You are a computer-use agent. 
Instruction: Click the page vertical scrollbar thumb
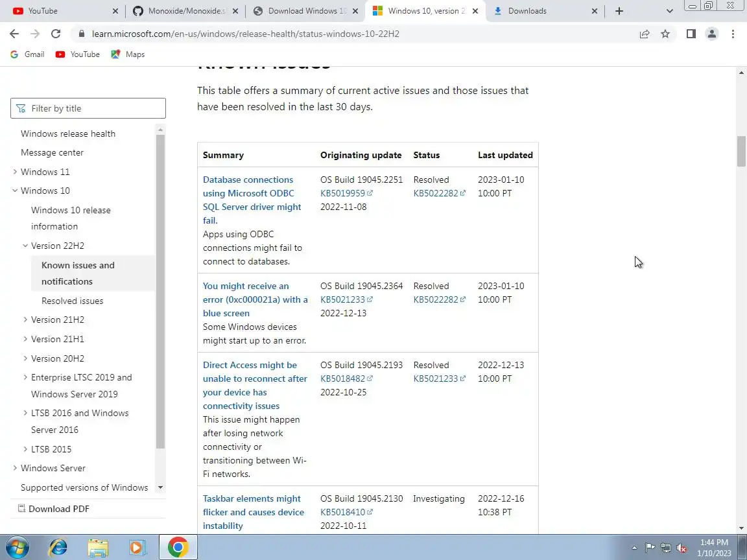[x=741, y=152]
